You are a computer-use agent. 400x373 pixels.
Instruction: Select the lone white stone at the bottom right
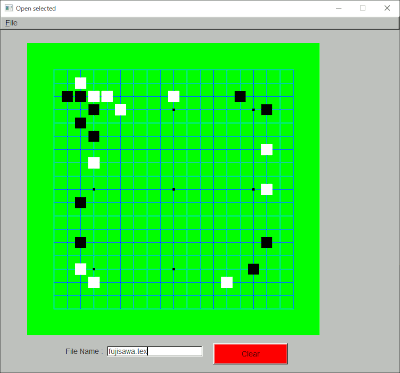pyautogui.click(x=227, y=282)
